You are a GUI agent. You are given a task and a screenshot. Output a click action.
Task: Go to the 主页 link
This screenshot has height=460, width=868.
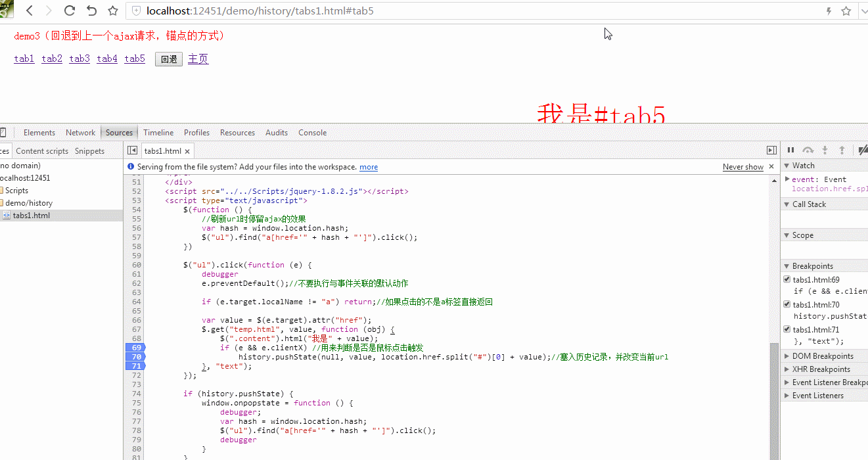198,59
